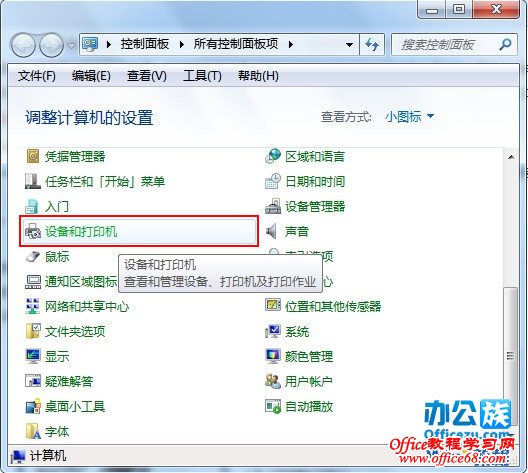
Task: Expand the arrow after 所有控制面板项 breadcrumb
Action: coord(291,44)
